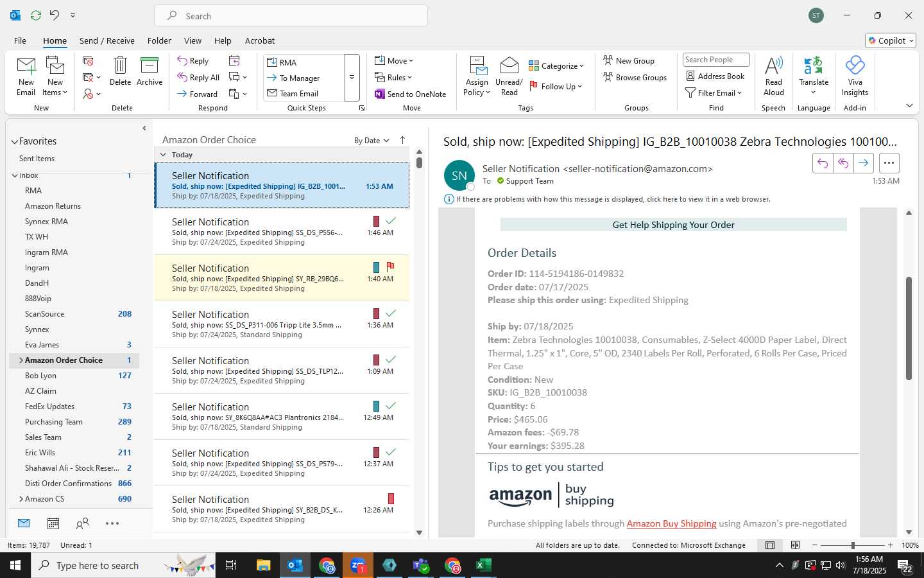
Task: Click the Search People input field
Action: 716,60
